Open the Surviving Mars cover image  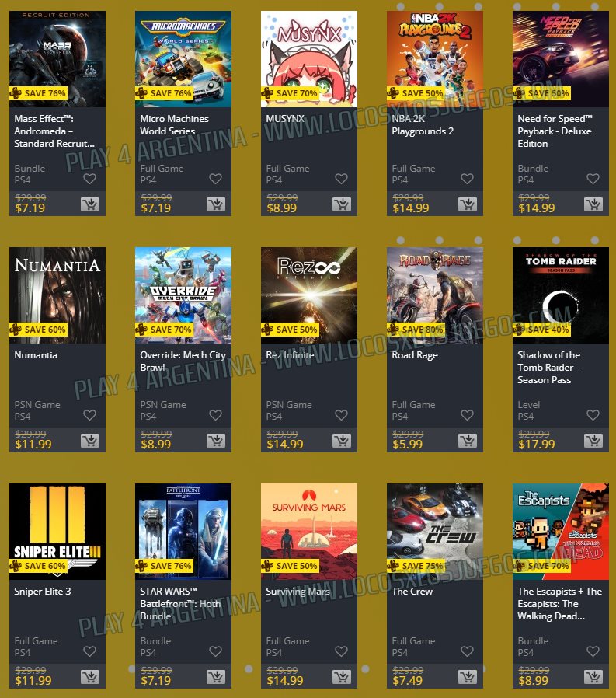[x=309, y=532]
